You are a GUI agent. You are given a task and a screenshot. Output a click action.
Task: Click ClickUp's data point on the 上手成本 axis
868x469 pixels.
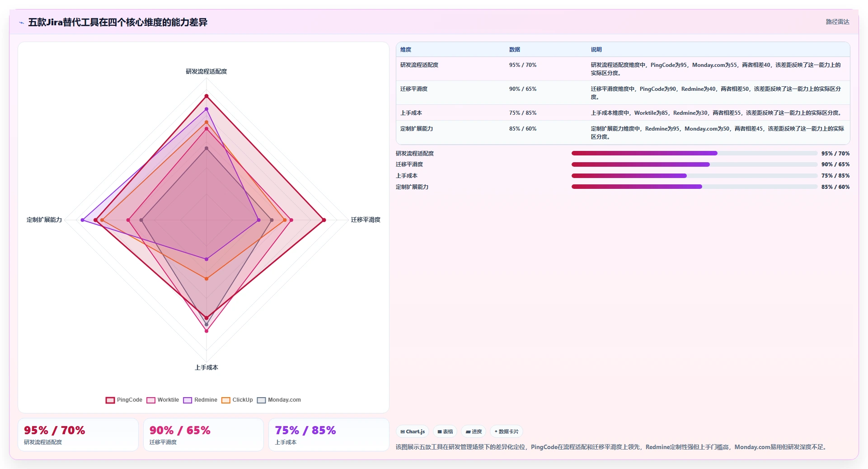pos(206,279)
